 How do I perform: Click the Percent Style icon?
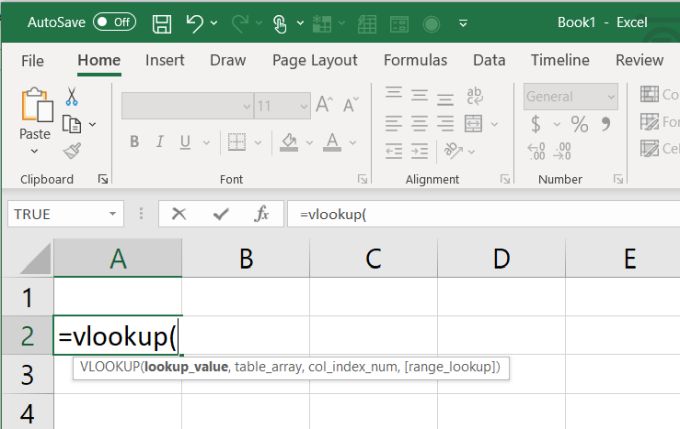pos(579,124)
